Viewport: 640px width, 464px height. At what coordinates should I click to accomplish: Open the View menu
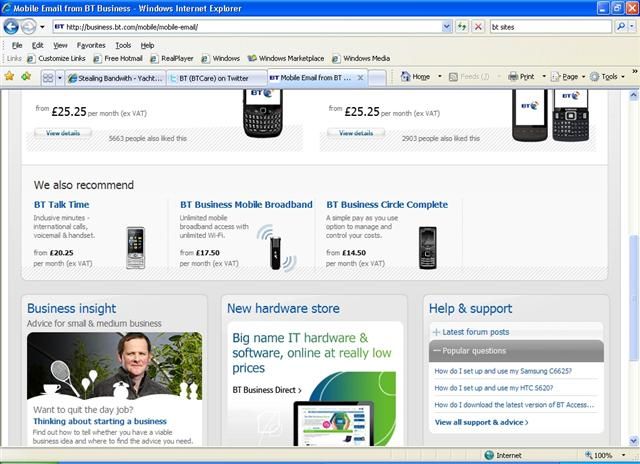click(60, 45)
